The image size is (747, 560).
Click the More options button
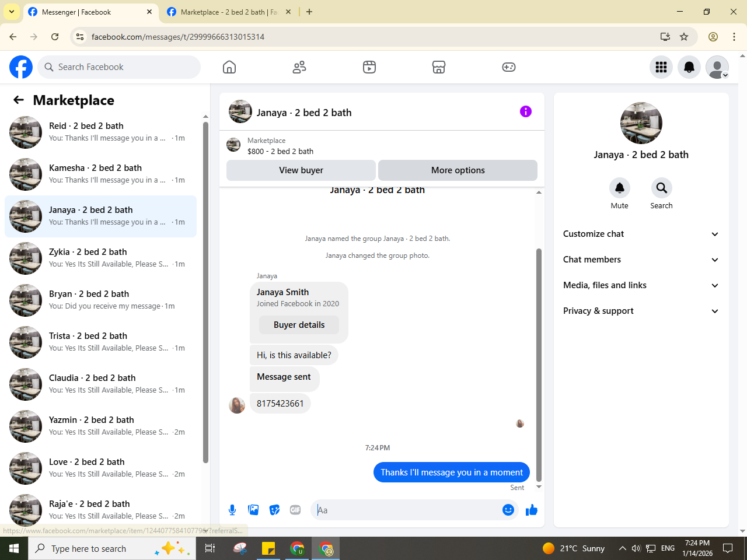click(x=458, y=170)
